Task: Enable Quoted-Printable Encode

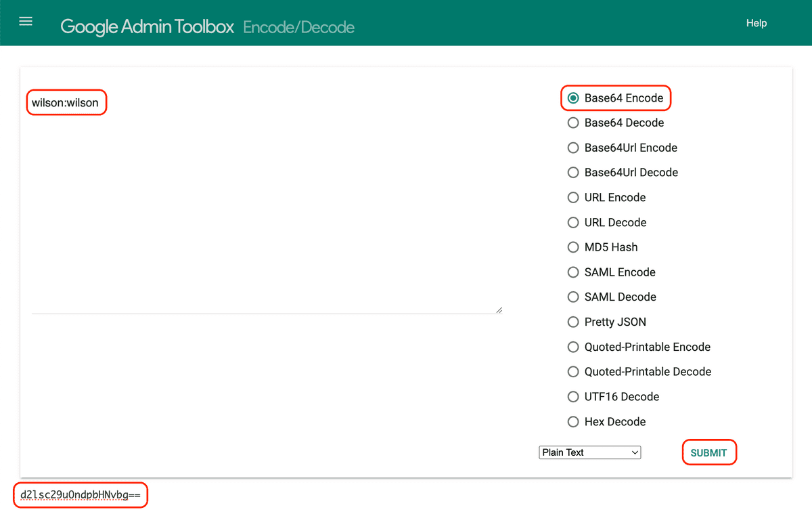Action: [x=573, y=346]
